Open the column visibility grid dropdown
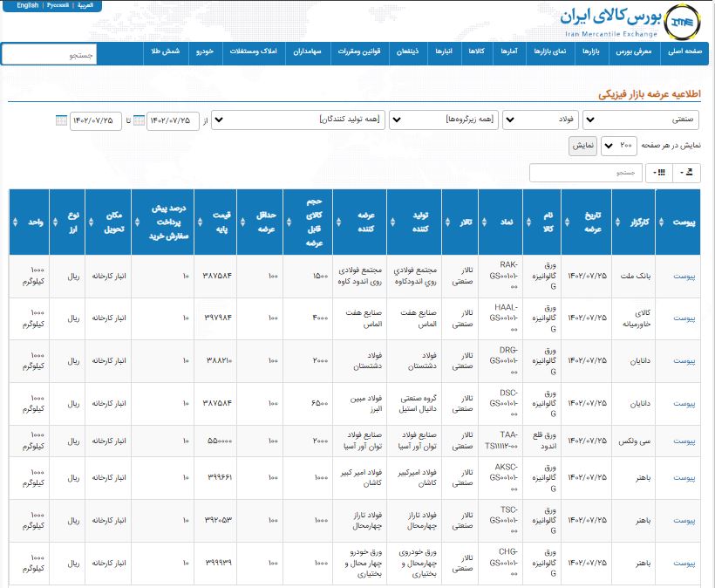Screen dimensions: 715x588 pos(659,173)
